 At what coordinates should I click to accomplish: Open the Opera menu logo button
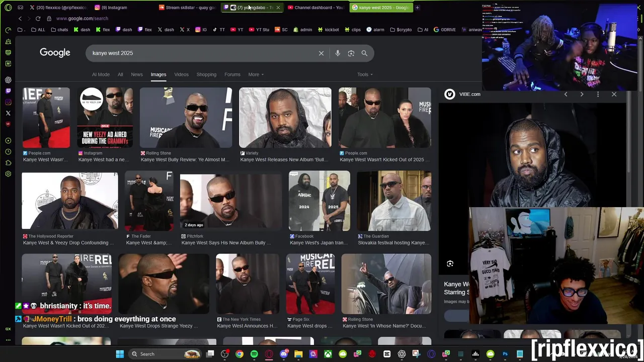coord(8,8)
